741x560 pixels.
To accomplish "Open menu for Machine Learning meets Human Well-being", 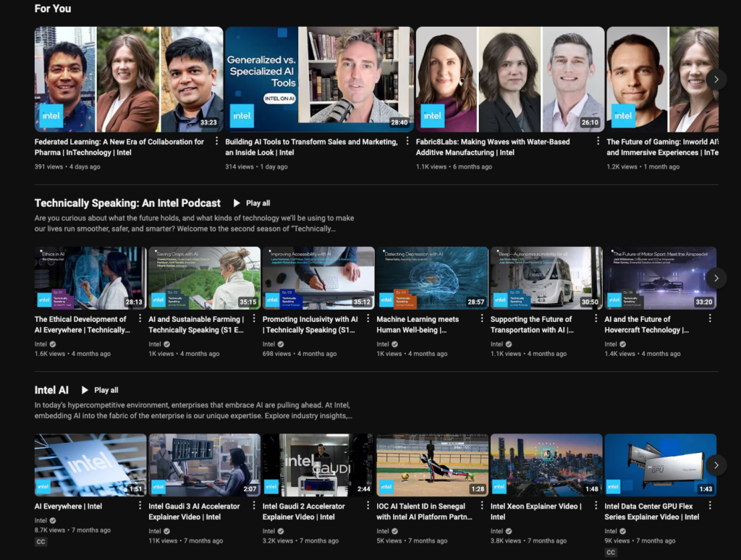I will pyautogui.click(x=482, y=318).
